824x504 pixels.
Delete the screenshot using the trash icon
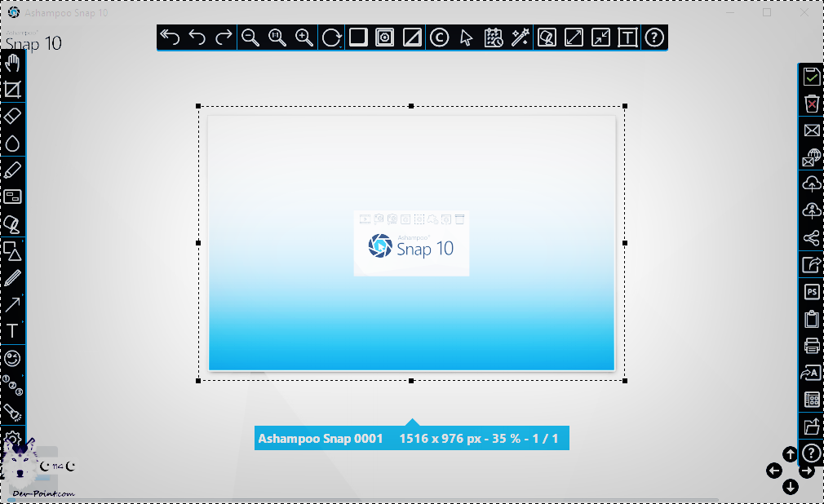coord(811,104)
